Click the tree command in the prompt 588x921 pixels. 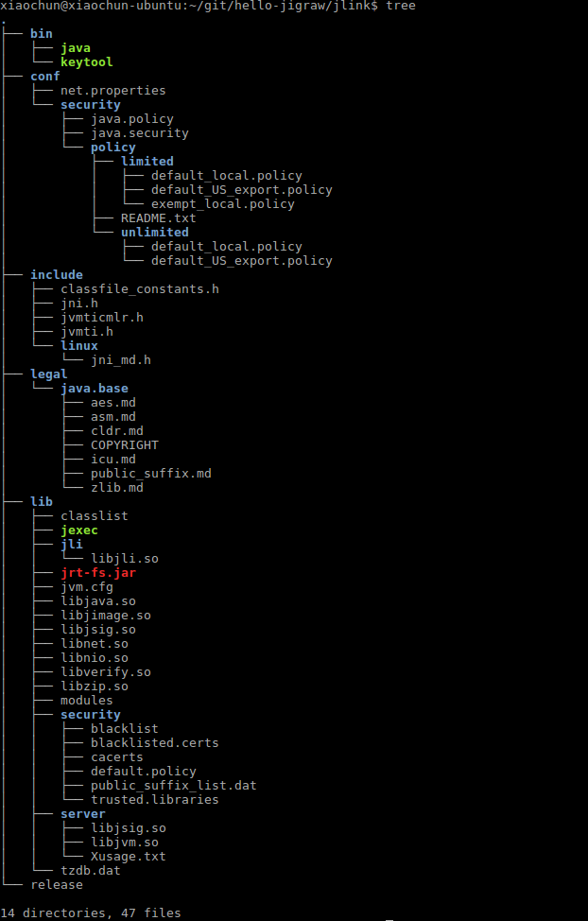coord(400,6)
